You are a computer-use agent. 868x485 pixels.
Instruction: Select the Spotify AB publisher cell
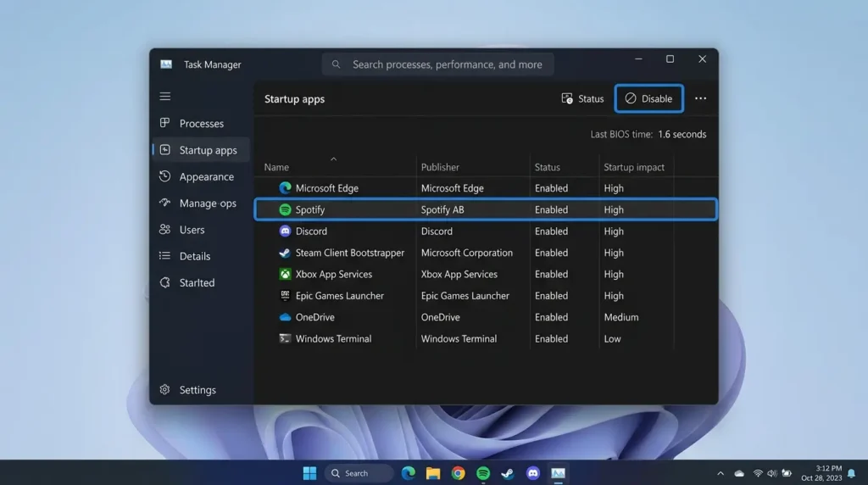[442, 209]
